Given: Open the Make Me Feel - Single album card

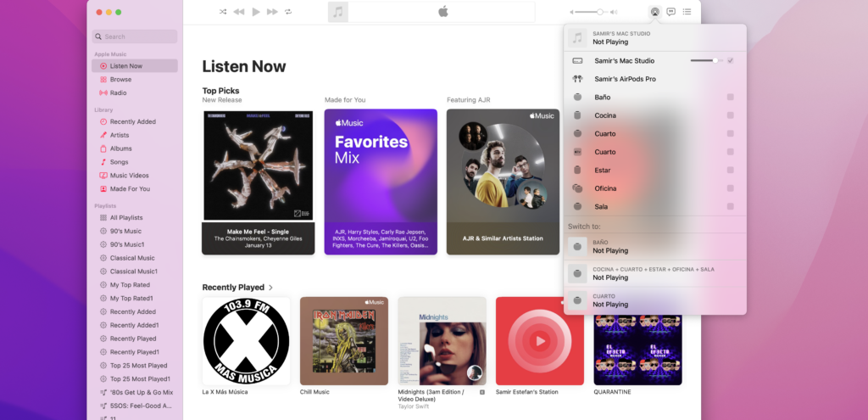Looking at the screenshot, I should [x=258, y=182].
